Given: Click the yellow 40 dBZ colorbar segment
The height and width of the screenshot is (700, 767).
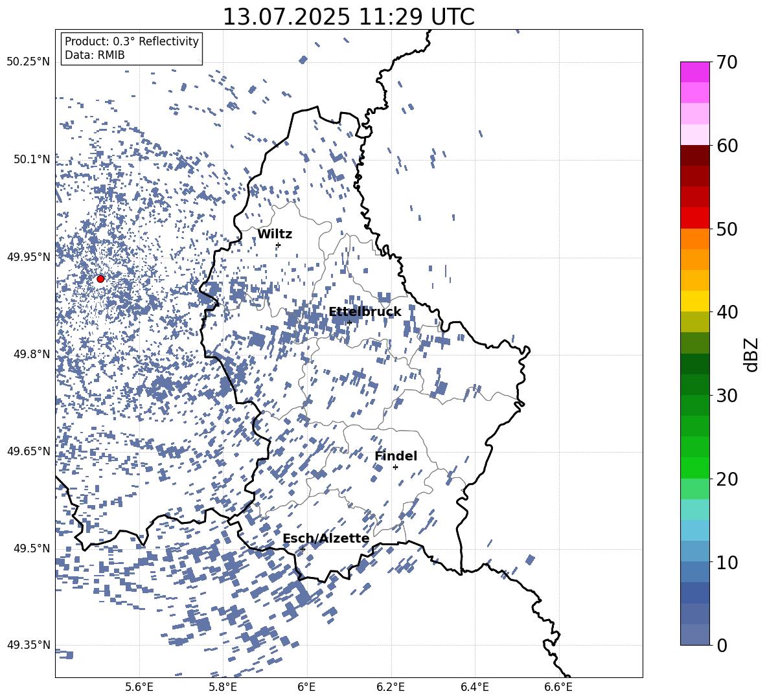Looking at the screenshot, I should [694, 301].
